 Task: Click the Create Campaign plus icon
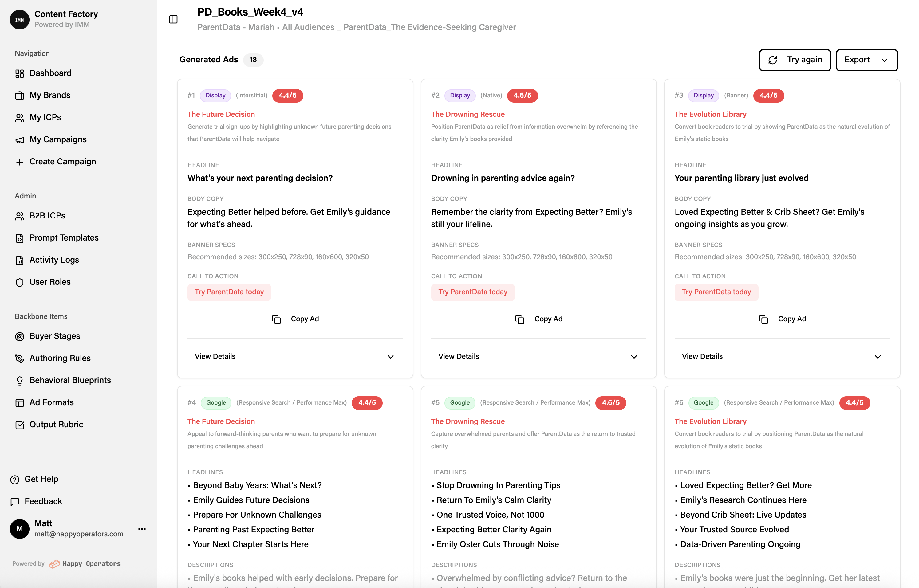point(20,162)
